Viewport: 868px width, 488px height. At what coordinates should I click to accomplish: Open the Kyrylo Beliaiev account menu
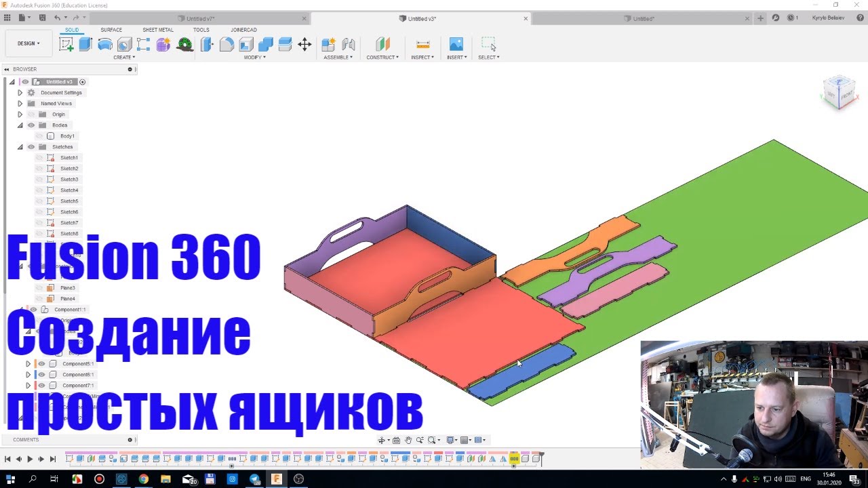[x=829, y=18]
